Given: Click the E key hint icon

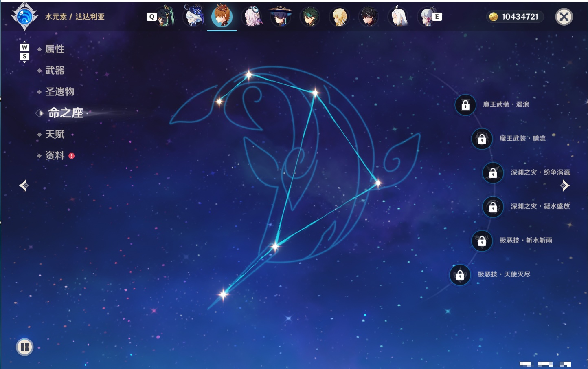Looking at the screenshot, I should [x=437, y=17].
